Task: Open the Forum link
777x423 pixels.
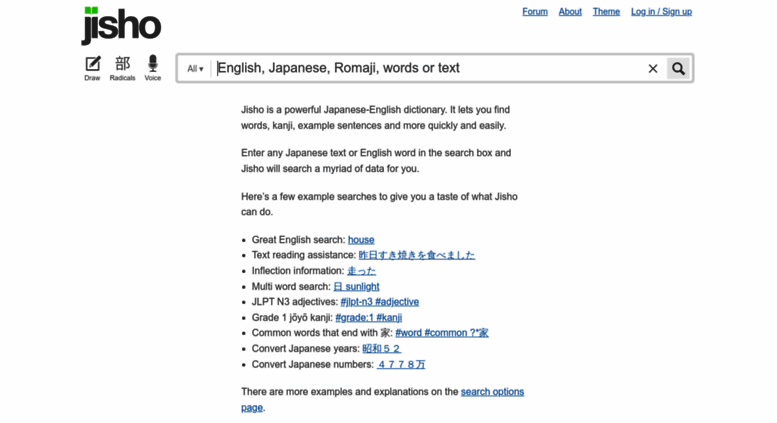Action: [535, 11]
